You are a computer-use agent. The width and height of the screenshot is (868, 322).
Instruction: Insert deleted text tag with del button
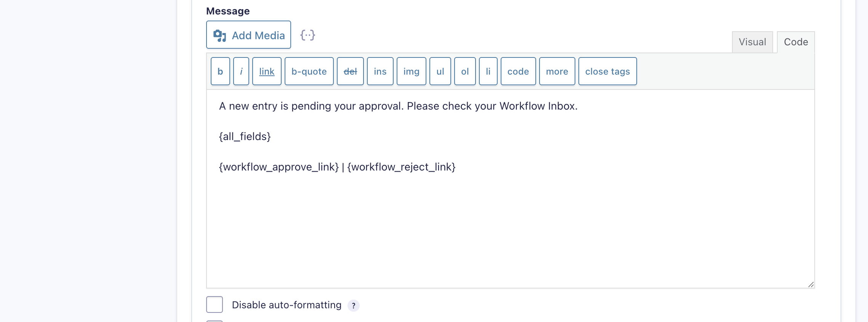(x=350, y=71)
